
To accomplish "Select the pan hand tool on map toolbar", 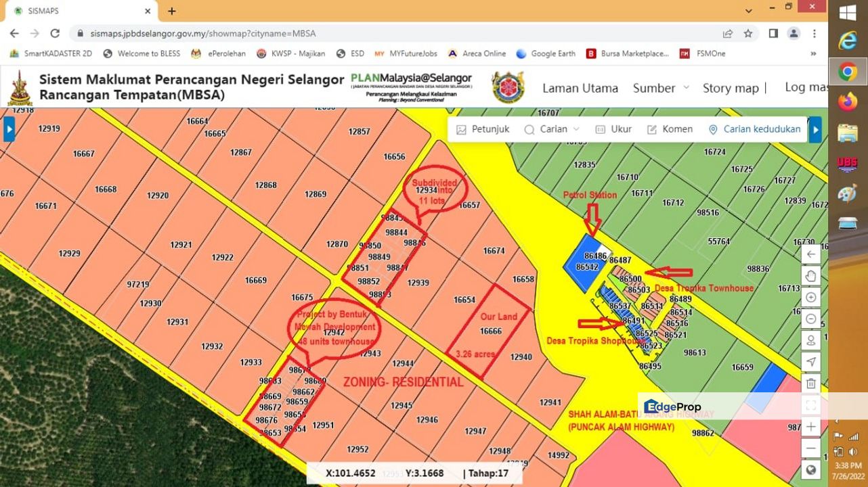I will point(811,275).
